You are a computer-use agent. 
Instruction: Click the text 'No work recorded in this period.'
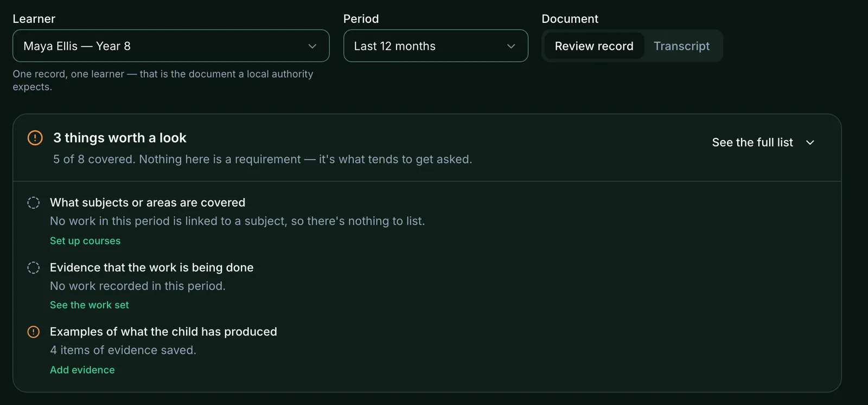point(138,286)
